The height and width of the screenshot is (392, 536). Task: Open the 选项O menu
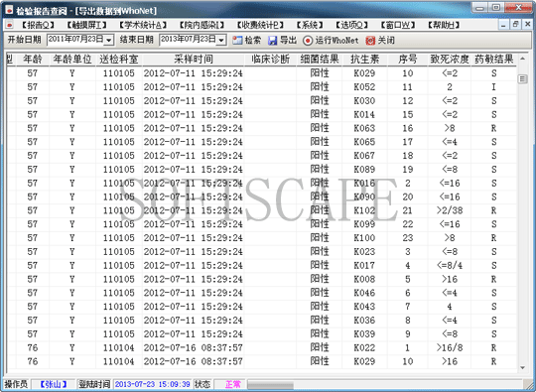351,25
